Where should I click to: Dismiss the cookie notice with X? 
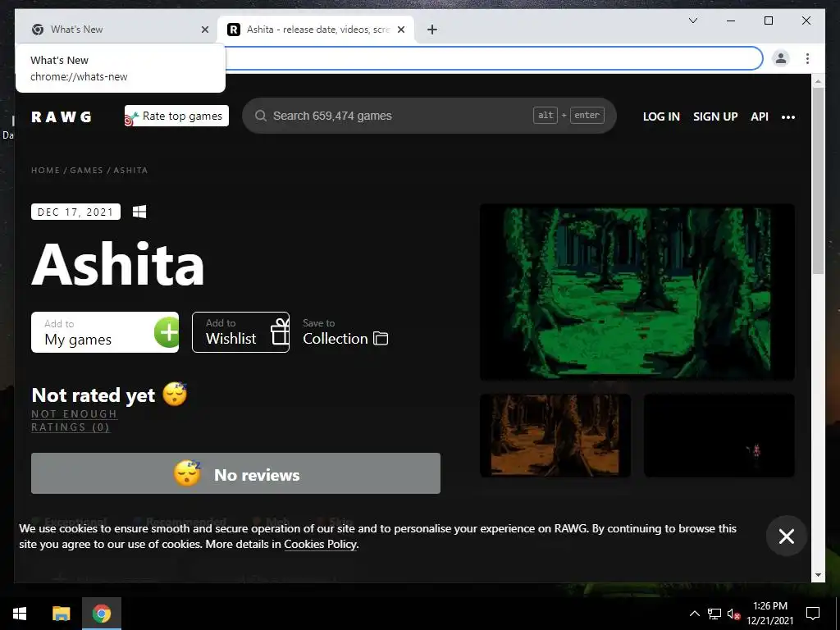pyautogui.click(x=787, y=536)
